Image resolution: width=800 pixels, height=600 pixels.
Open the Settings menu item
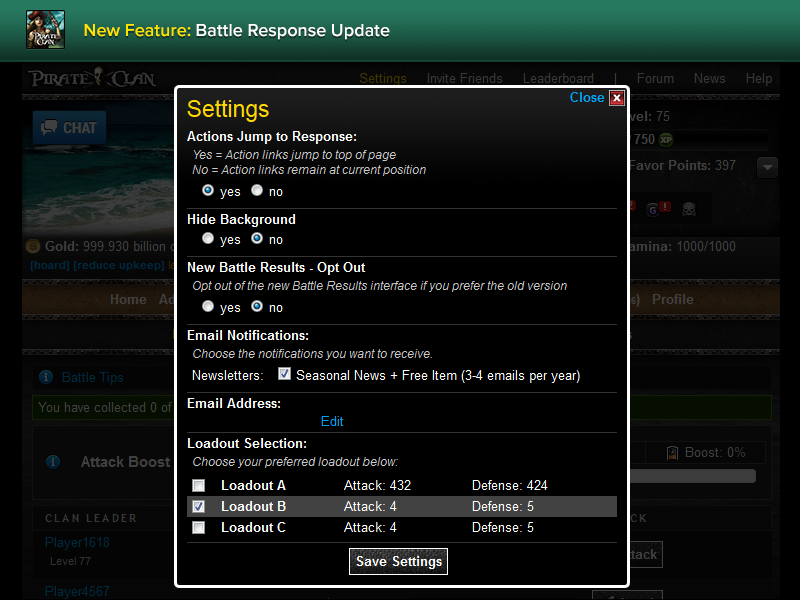coord(383,79)
